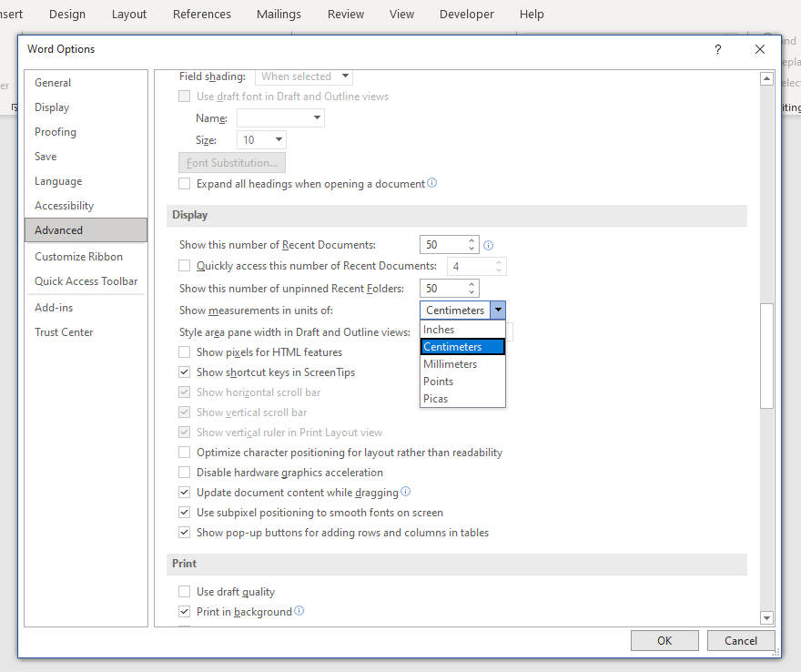Toggle Disable hardware graphics acceleration
Image resolution: width=801 pixels, height=672 pixels.
click(x=185, y=473)
